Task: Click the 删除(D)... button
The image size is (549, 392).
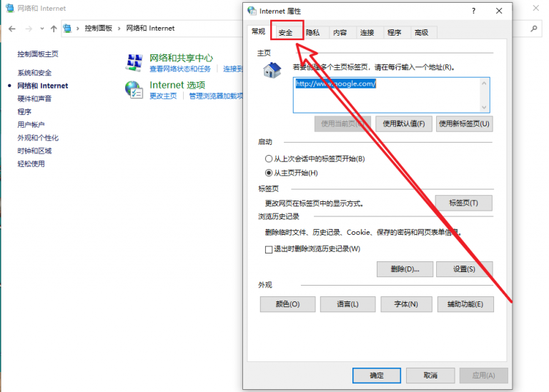Action: point(405,269)
